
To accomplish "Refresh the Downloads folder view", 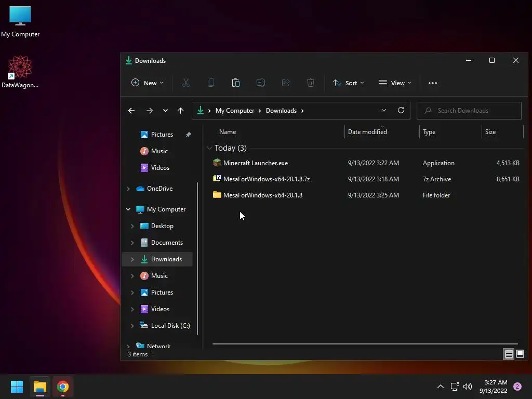I will [x=401, y=110].
